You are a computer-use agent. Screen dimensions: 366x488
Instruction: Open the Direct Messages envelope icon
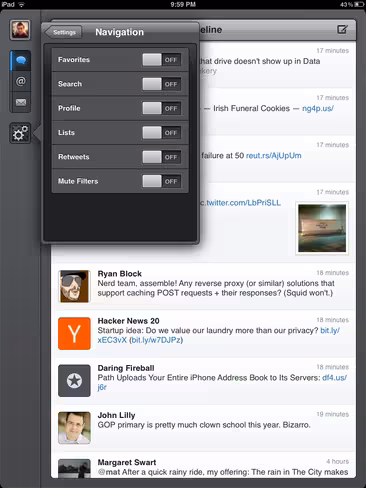pyautogui.click(x=21, y=102)
